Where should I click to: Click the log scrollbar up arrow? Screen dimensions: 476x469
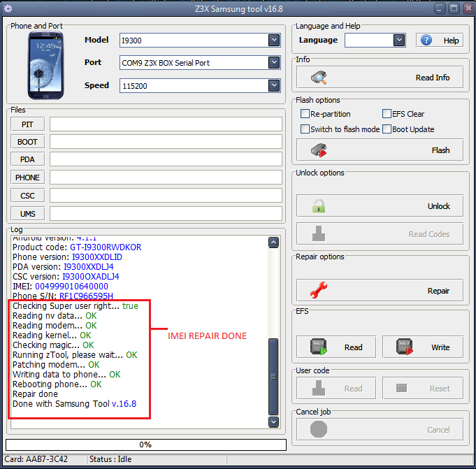[273, 243]
